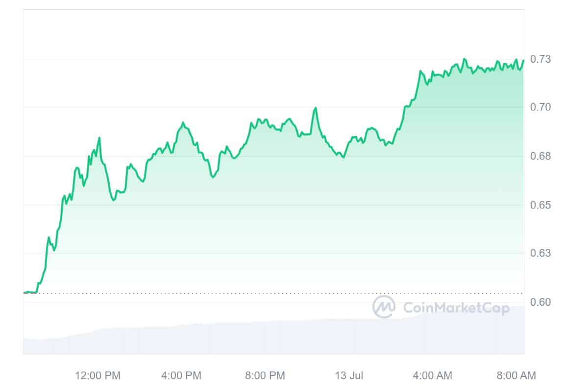This screenshot has width=588, height=392.
Task: Click the 0.60 price axis label
Action: point(540,302)
